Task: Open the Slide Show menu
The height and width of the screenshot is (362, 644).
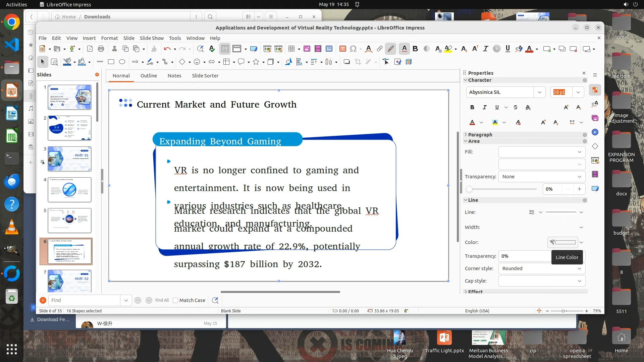Action: [x=152, y=38]
